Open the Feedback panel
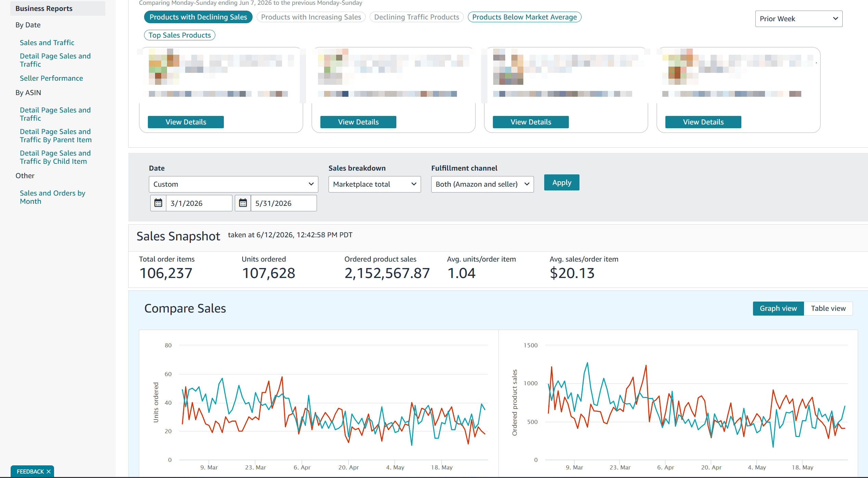The image size is (868, 478). [x=30, y=472]
